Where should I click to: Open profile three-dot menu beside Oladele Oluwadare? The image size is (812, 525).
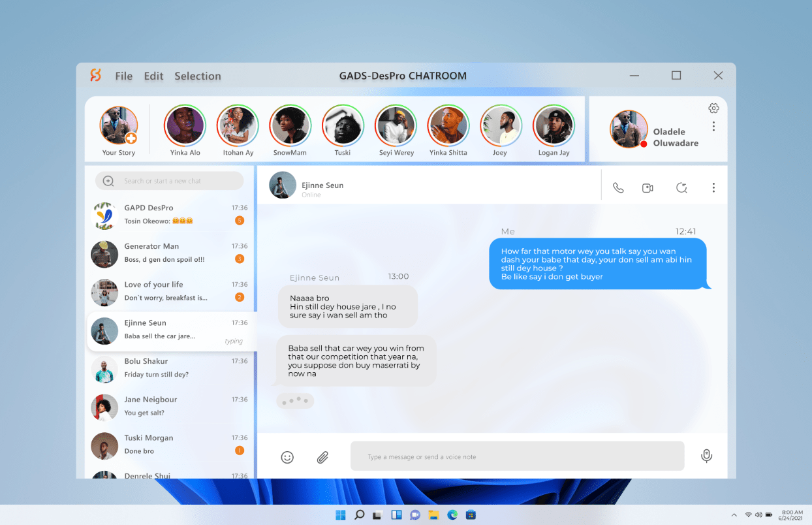click(713, 126)
